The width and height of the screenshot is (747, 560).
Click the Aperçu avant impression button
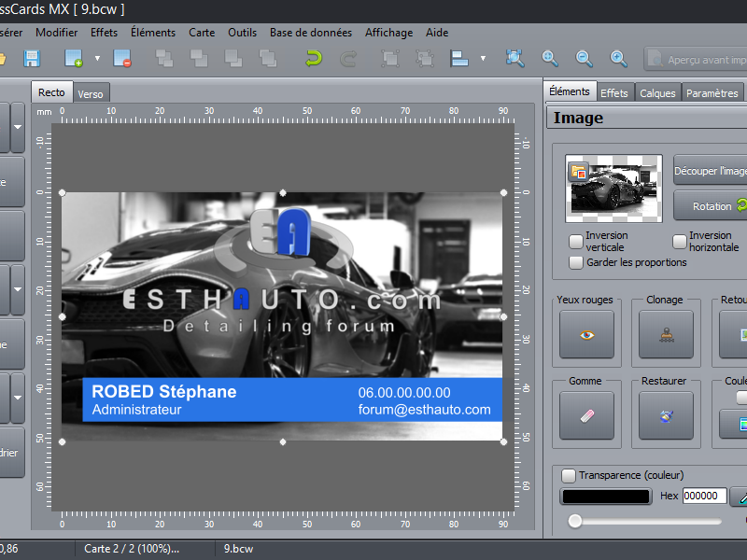click(696, 59)
